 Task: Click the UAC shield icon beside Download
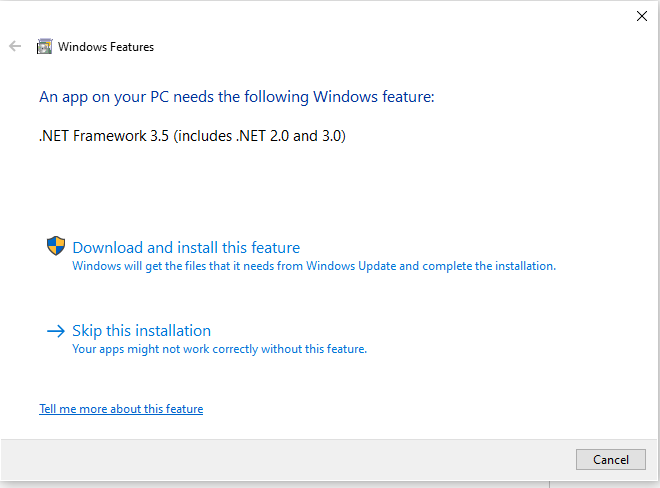click(x=56, y=246)
